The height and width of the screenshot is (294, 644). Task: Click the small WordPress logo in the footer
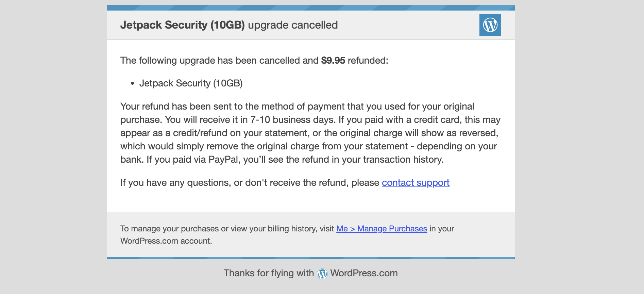pos(322,274)
